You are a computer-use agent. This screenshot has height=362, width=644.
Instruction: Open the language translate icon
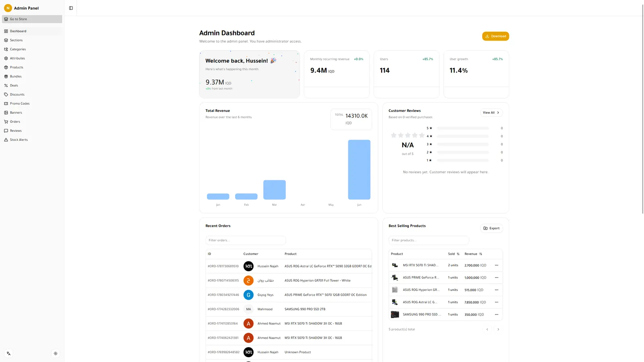(8, 354)
